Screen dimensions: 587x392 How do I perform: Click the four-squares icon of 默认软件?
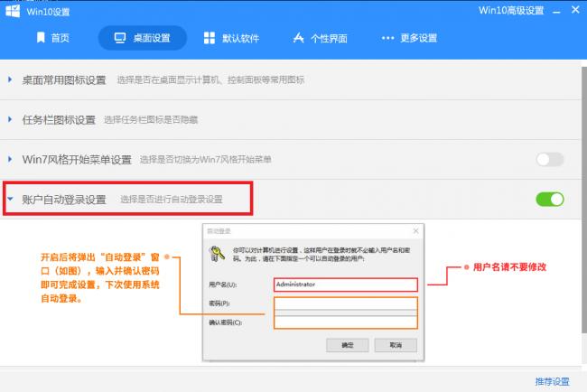210,38
